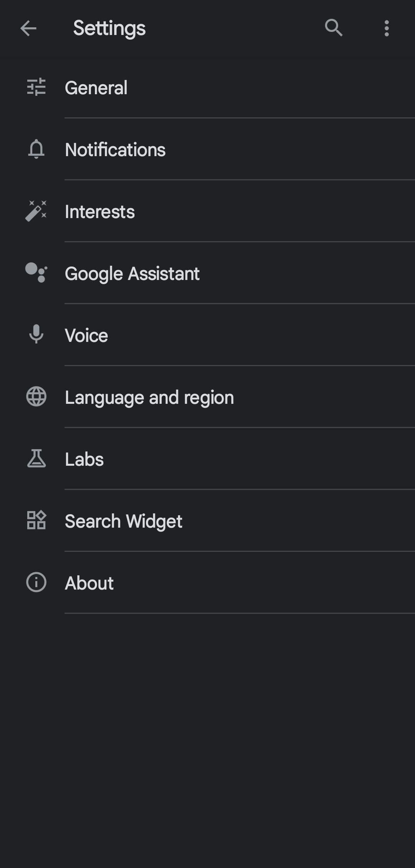Click the flask icon beside Labs
This screenshot has height=868, width=415.
tap(37, 459)
